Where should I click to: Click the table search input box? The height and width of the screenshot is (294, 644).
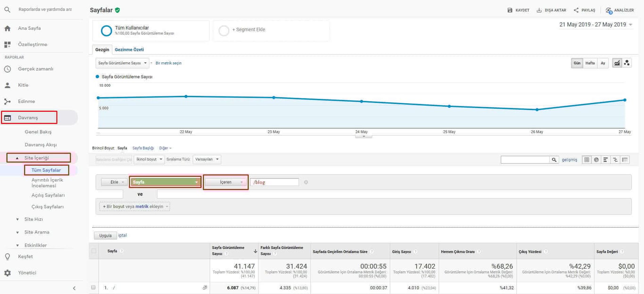pyautogui.click(x=525, y=160)
